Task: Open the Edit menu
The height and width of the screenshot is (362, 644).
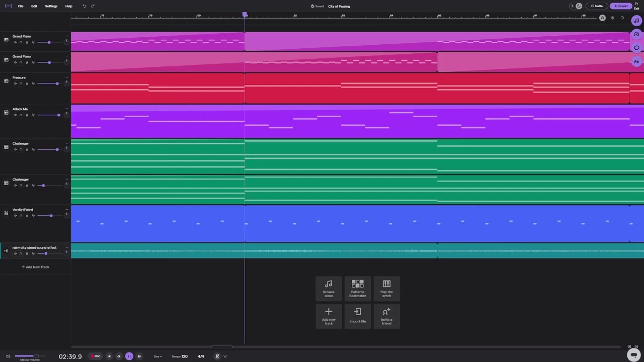Action: pyautogui.click(x=34, y=6)
